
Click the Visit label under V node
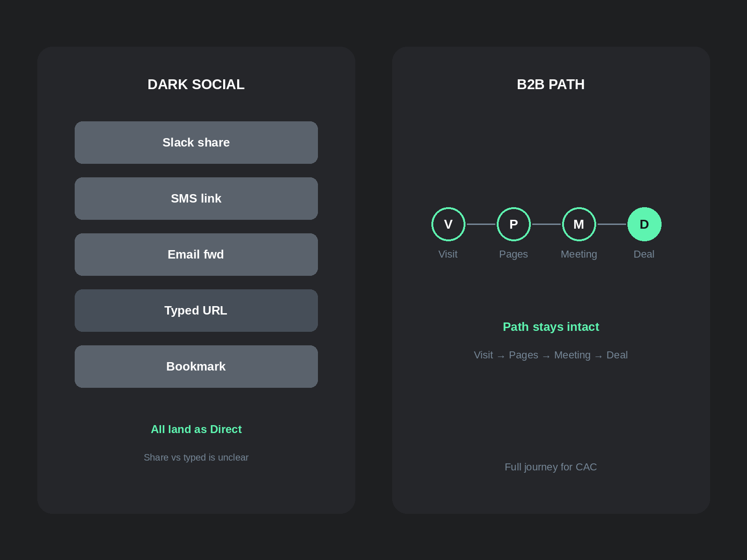point(448,254)
